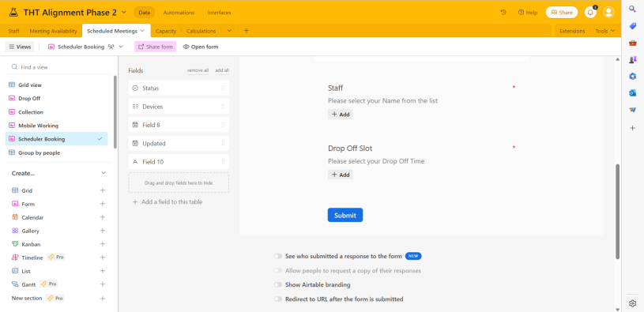Open the browser sidebar search icon

(x=632, y=9)
